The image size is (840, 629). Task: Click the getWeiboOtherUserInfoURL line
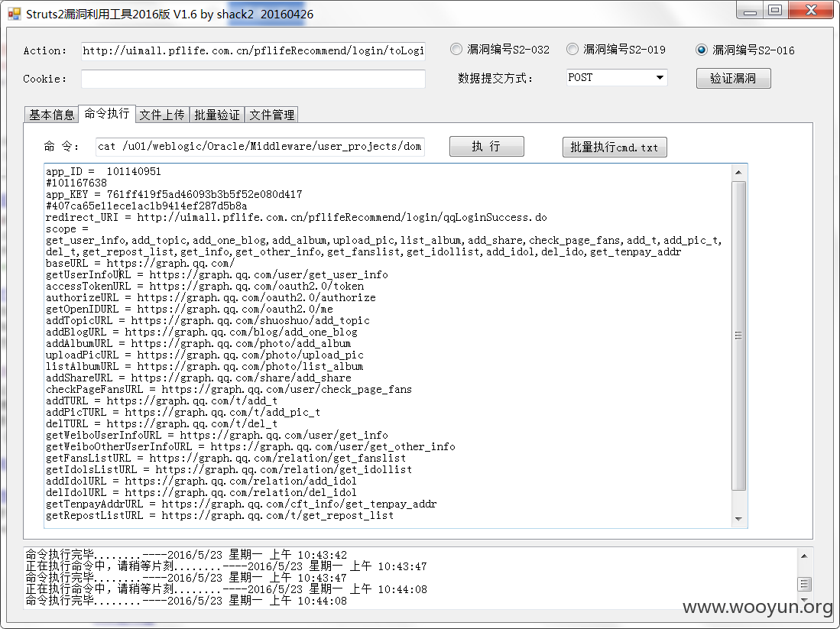(x=250, y=447)
